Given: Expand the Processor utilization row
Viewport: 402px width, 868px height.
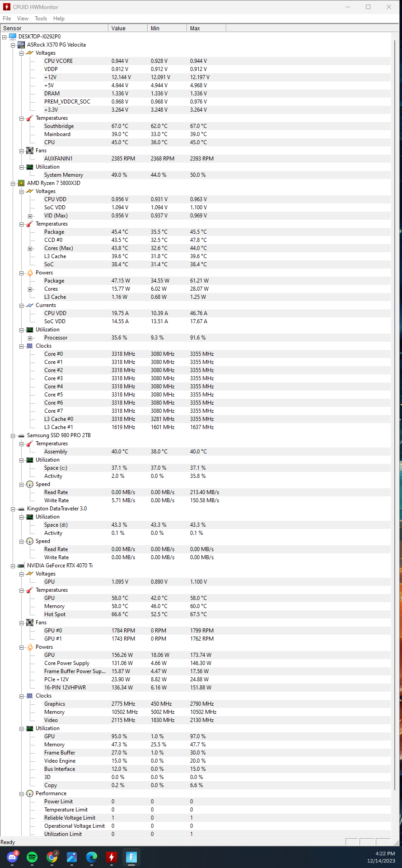Looking at the screenshot, I should click(x=30, y=338).
